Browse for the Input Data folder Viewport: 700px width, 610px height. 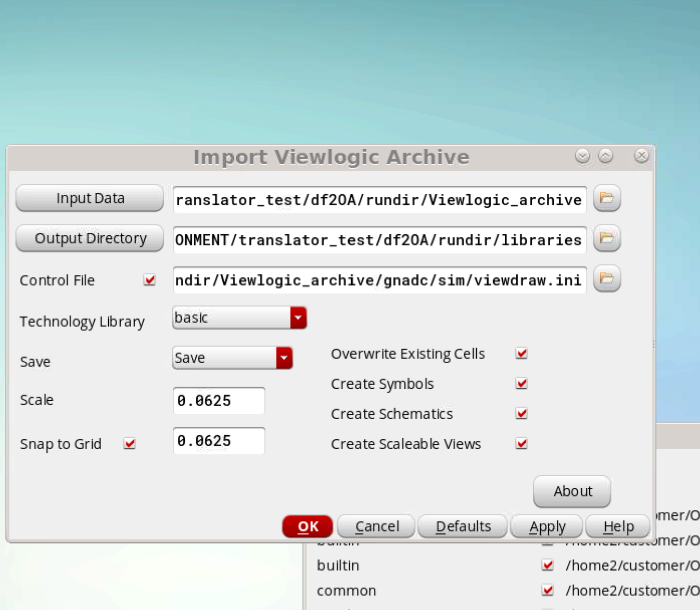[607, 198]
